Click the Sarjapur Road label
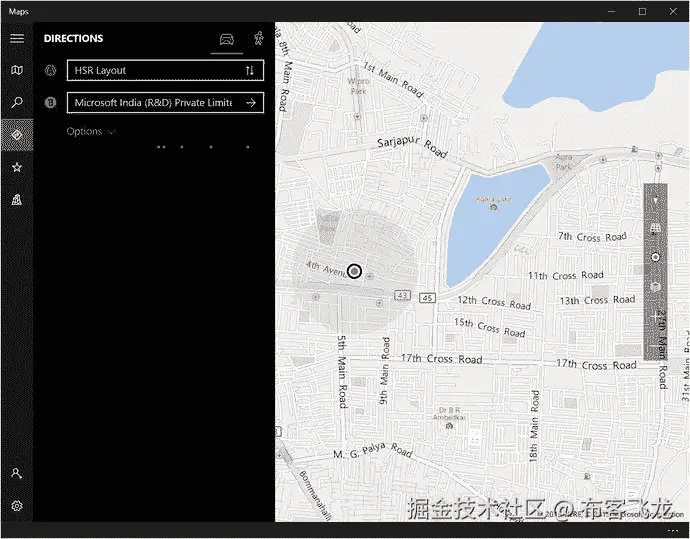 pos(412,147)
